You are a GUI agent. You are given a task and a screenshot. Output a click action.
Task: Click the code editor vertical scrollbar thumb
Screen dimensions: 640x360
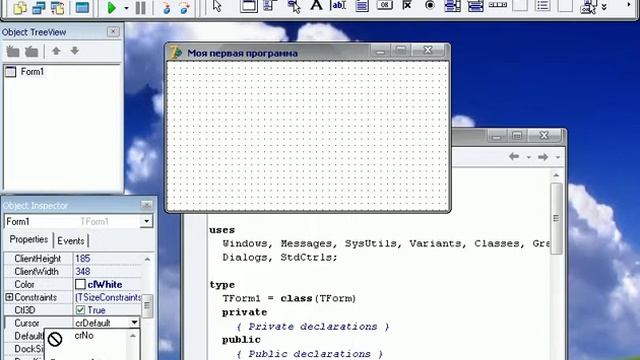(x=556, y=218)
